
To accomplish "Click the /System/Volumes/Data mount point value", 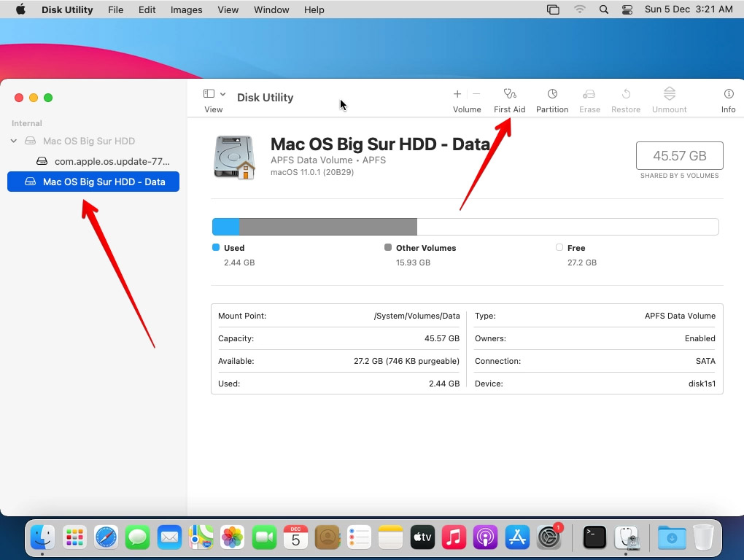I will [416, 316].
